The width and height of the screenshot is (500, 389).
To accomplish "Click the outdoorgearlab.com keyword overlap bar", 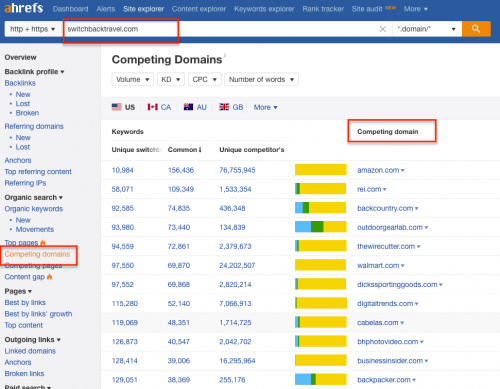I will pyautogui.click(x=321, y=227).
